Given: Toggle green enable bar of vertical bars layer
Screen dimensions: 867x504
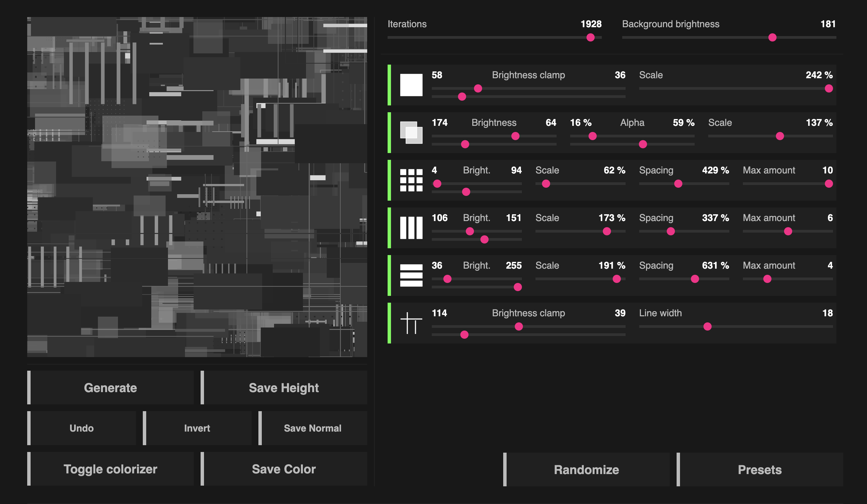Looking at the screenshot, I should (389, 228).
